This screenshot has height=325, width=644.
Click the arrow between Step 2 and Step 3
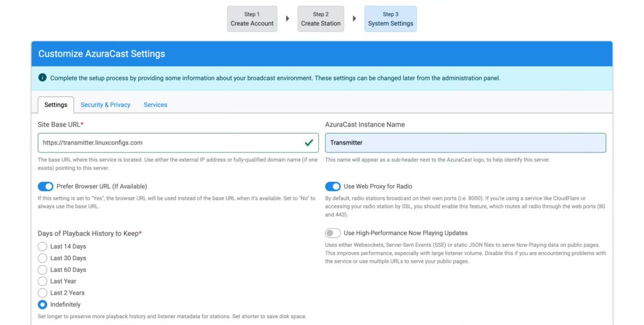coord(354,18)
